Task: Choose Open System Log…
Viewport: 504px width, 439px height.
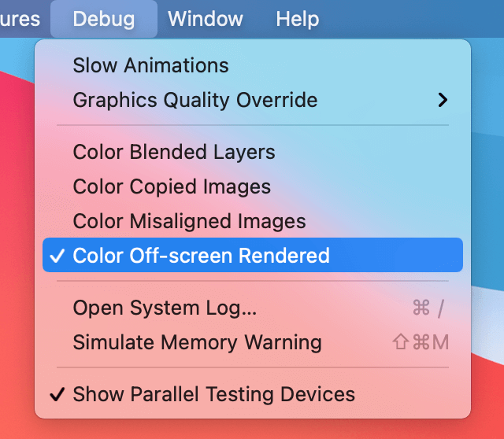Action: [165, 308]
